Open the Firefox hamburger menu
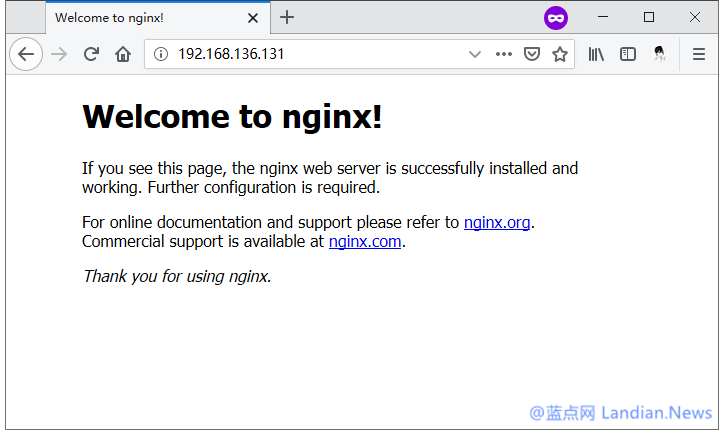The width and height of the screenshot is (724, 435). click(699, 54)
